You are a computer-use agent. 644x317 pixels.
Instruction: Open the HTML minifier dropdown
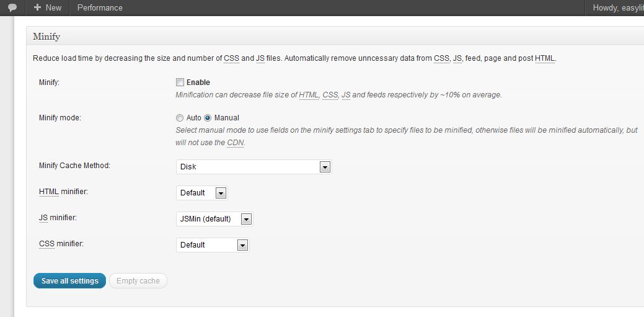(201, 193)
